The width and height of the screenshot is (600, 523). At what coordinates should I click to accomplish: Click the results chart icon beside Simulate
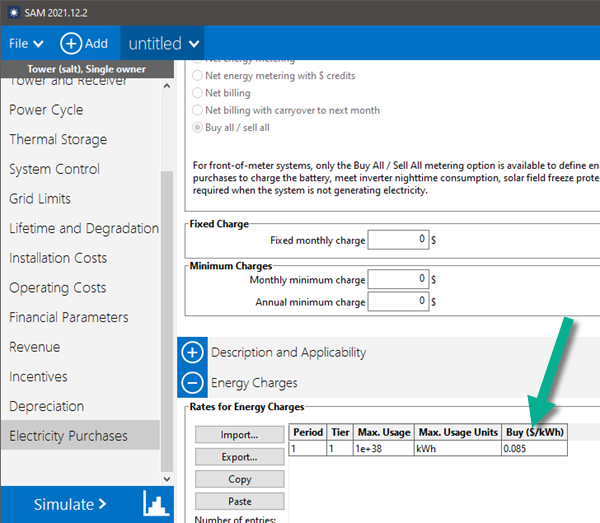coord(153,503)
